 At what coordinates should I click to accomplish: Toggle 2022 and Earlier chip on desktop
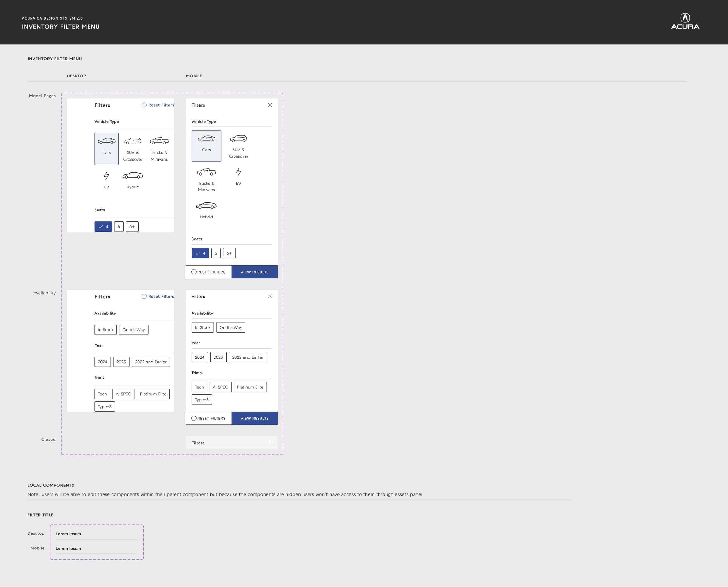[x=151, y=362]
